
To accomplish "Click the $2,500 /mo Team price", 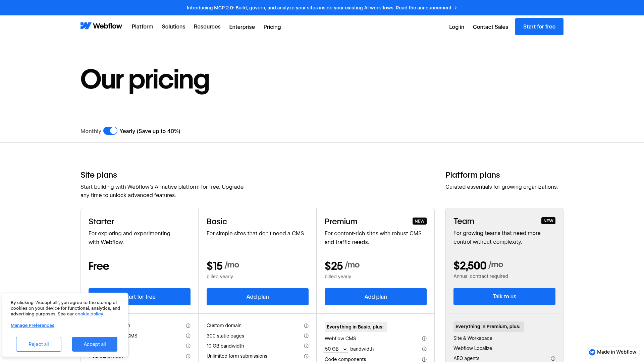I will [478, 265].
